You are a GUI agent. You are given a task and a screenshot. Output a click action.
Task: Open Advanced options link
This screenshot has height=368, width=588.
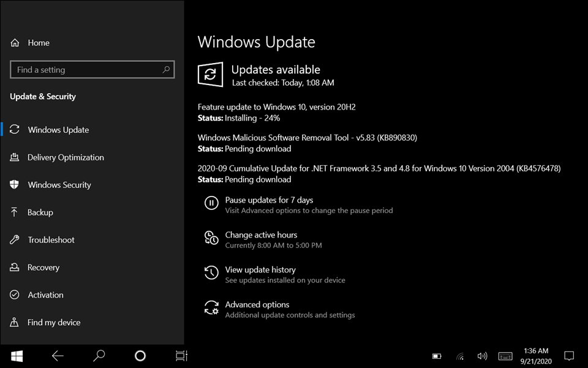point(257,305)
